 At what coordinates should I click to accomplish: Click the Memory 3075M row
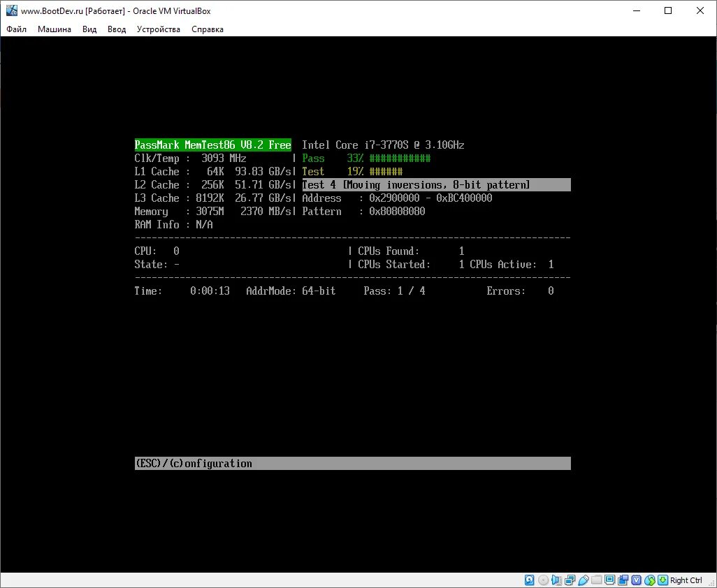click(x=212, y=211)
